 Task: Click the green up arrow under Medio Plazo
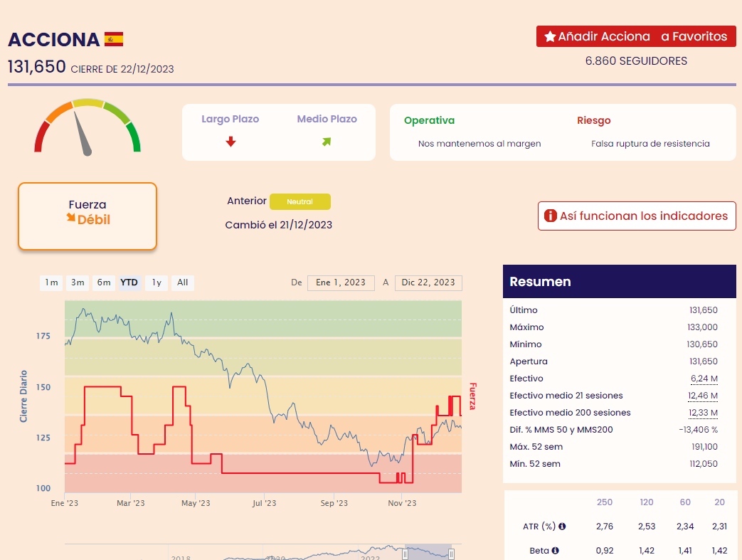(x=327, y=142)
